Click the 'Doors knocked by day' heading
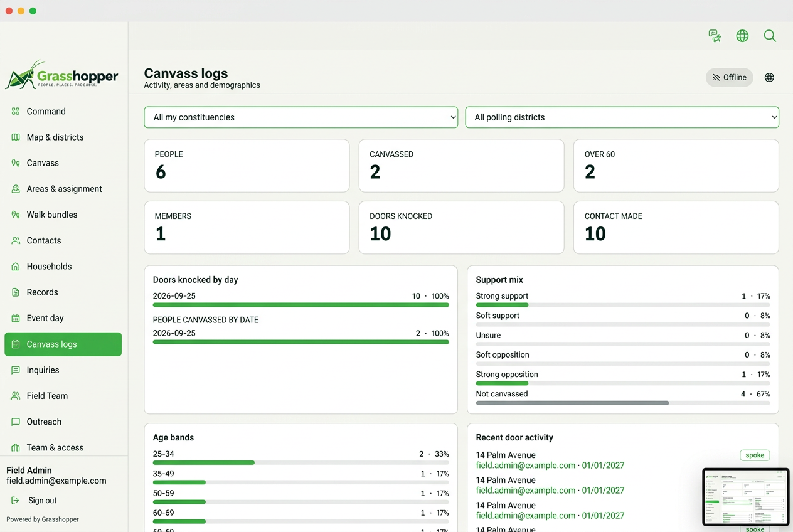Viewport: 793px width, 532px height. coord(196,280)
